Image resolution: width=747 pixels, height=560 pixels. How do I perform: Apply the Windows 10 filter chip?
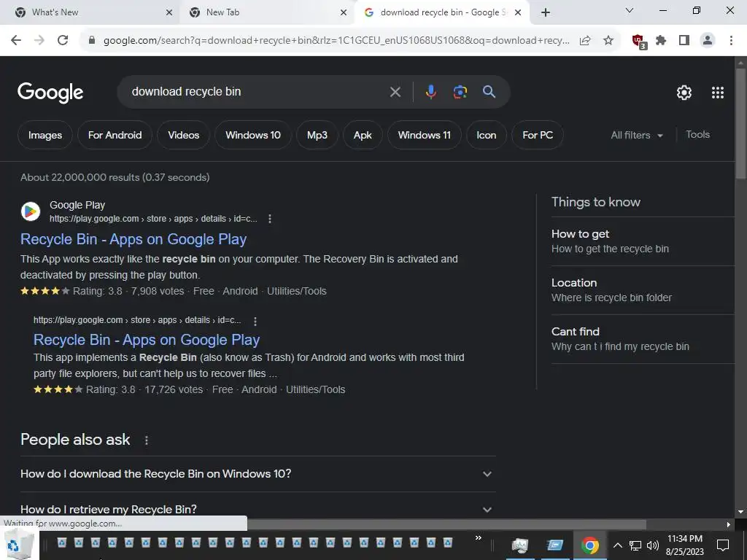point(253,135)
